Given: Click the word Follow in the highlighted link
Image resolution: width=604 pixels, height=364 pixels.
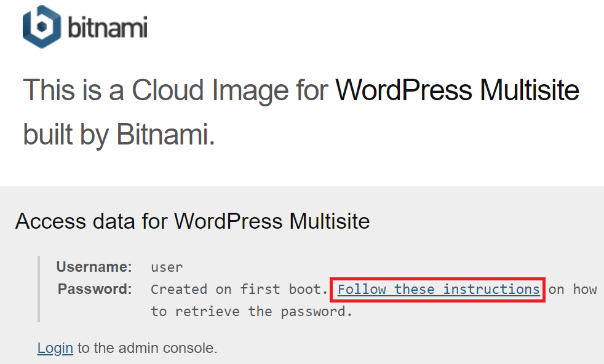Looking at the screenshot, I should [362, 289].
